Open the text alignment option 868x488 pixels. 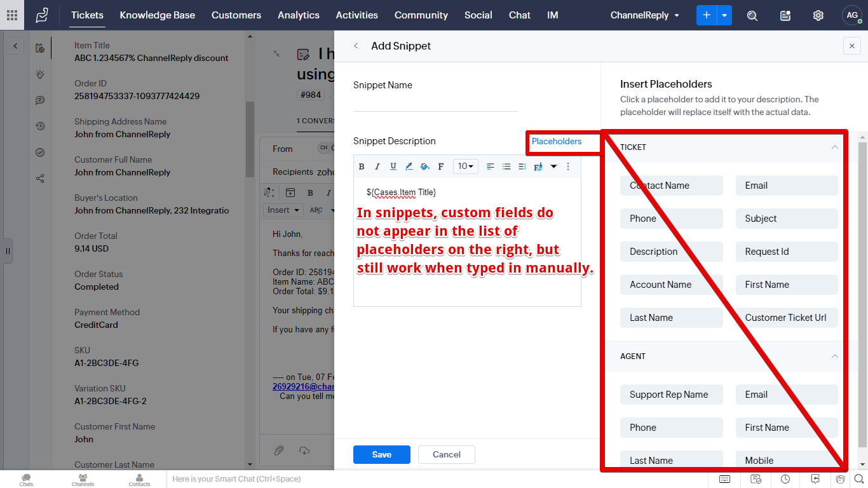coord(491,166)
